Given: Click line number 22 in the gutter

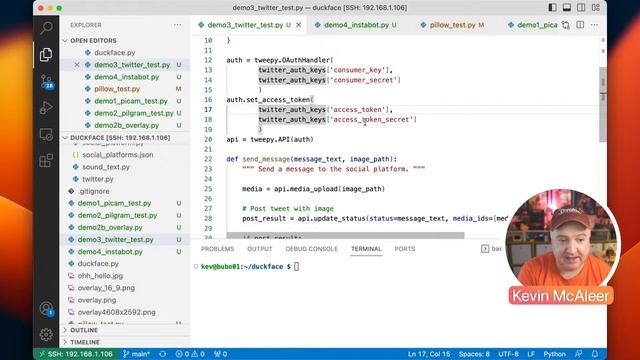Looking at the screenshot, I should pos(208,159).
